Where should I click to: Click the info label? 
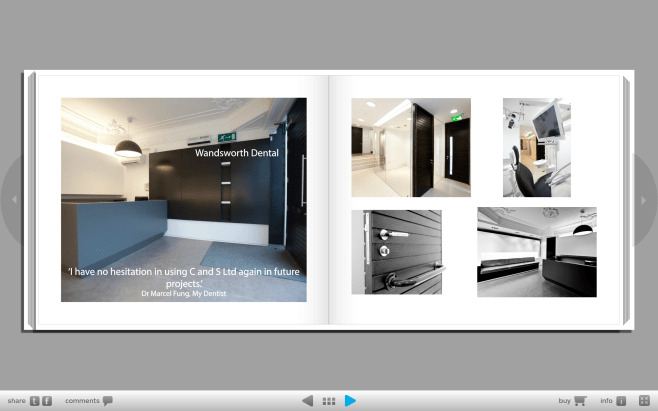pos(606,401)
